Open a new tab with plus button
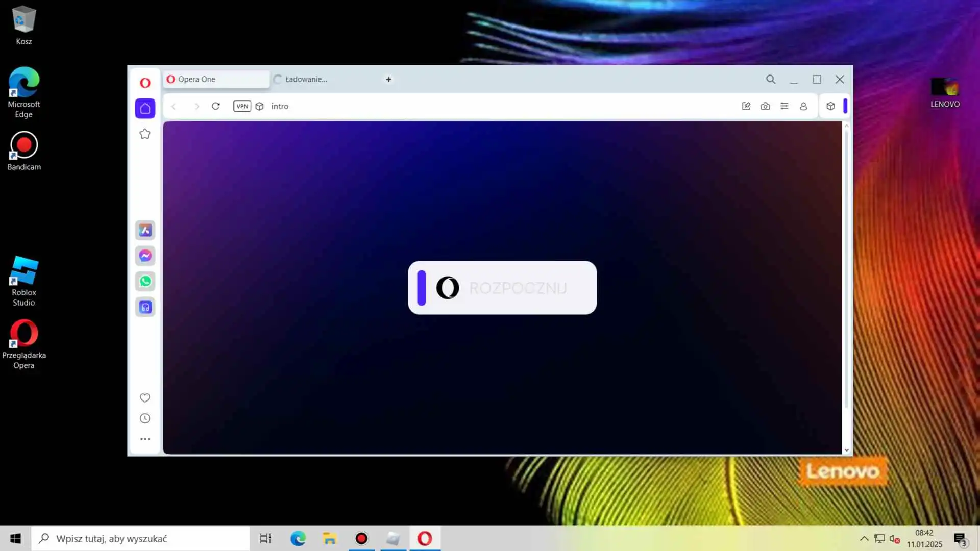Screen dimensions: 980x551 click(388, 79)
